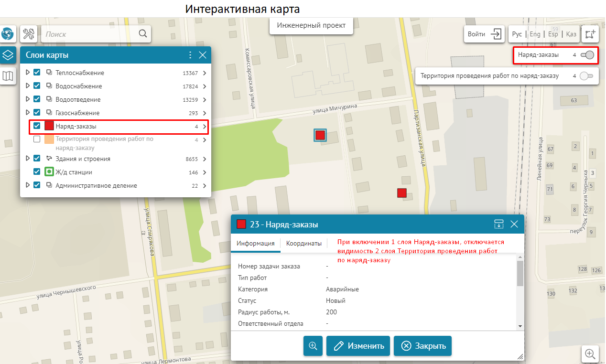Viewport: 606px width, 364px height.
Task: Open the layers panel three-dot menu
Action: pyautogui.click(x=190, y=55)
